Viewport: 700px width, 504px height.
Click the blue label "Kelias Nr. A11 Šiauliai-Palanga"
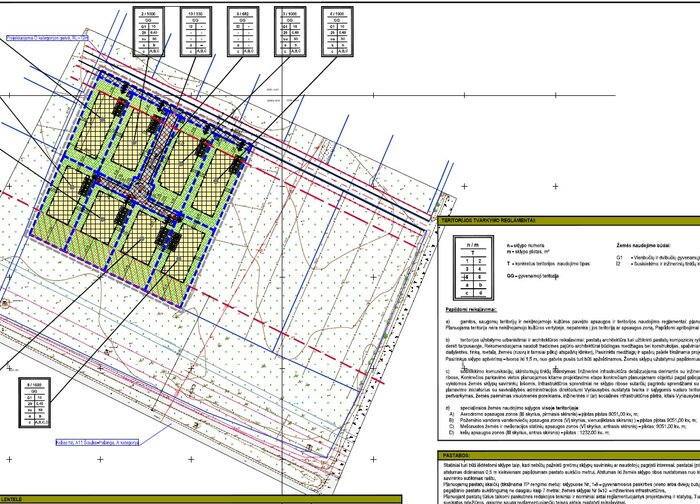(97, 442)
